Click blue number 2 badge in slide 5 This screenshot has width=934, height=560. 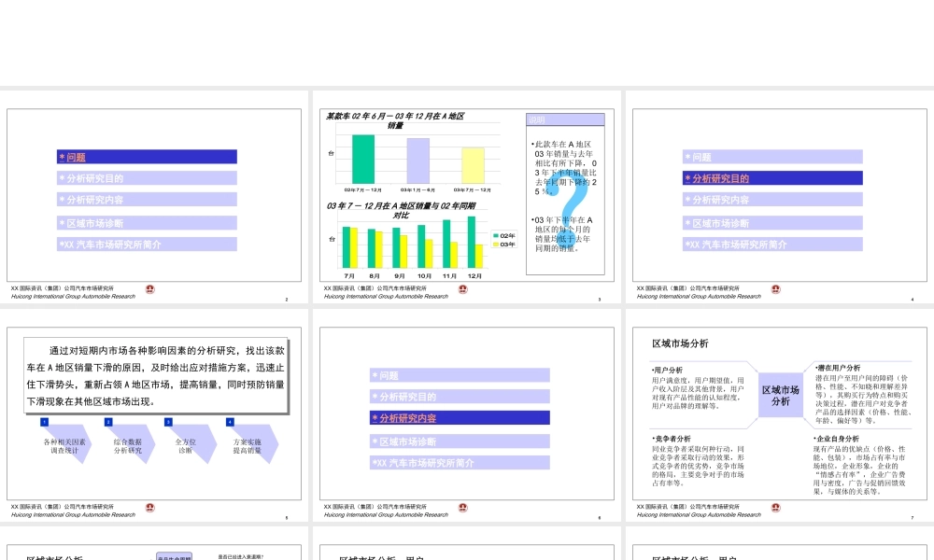(x=107, y=422)
